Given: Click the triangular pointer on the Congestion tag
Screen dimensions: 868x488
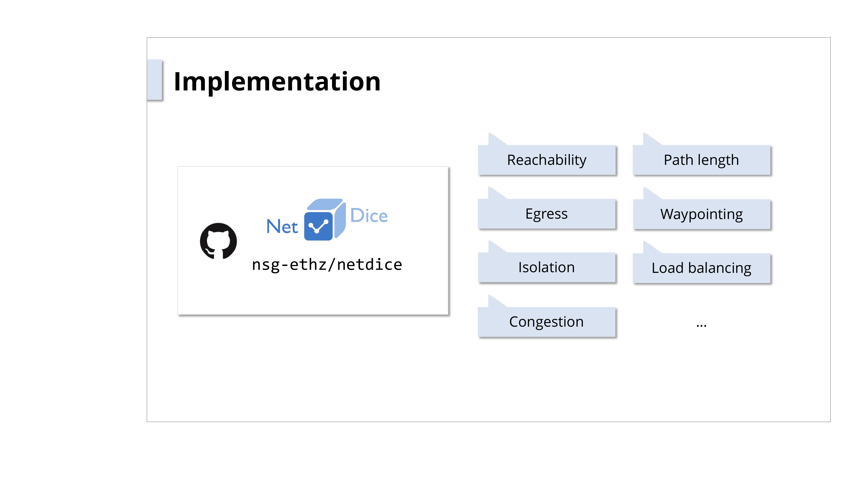Looking at the screenshot, I should 494,302.
